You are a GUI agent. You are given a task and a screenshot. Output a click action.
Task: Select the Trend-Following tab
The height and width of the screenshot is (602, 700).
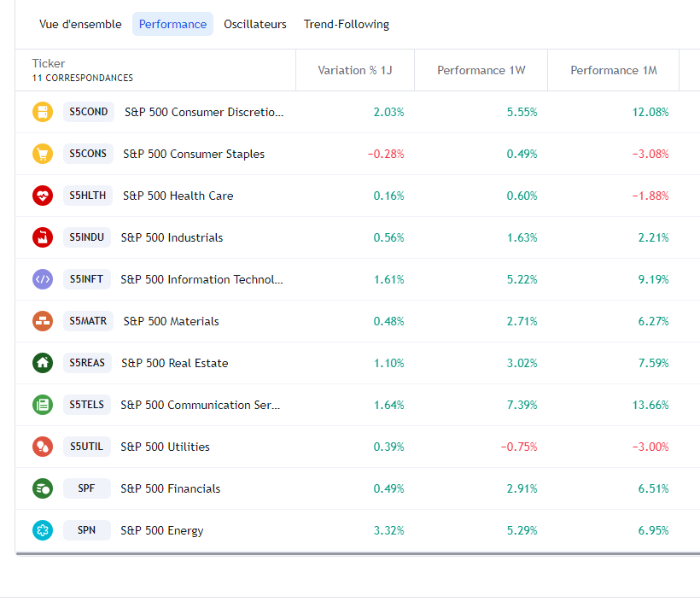(x=347, y=24)
